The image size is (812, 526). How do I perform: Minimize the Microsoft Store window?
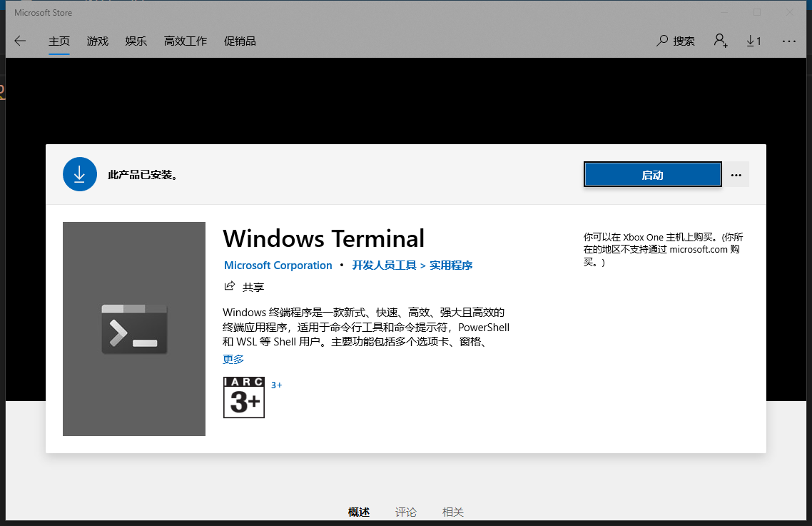[x=724, y=12]
